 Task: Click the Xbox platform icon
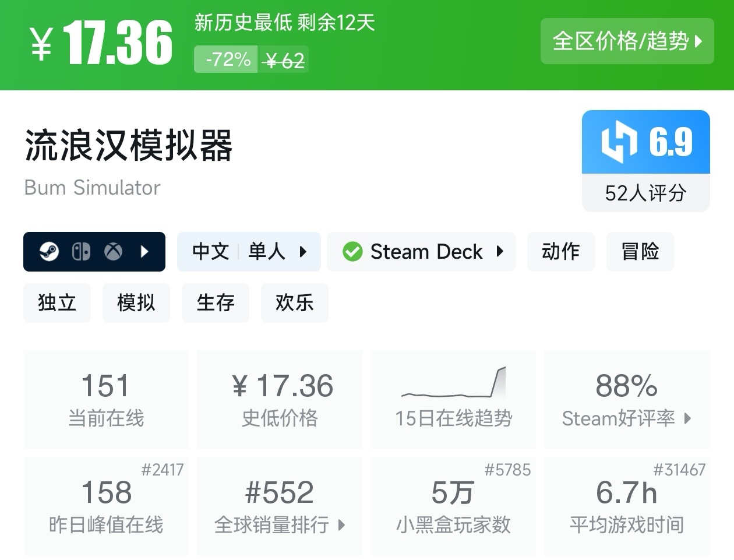tap(113, 252)
